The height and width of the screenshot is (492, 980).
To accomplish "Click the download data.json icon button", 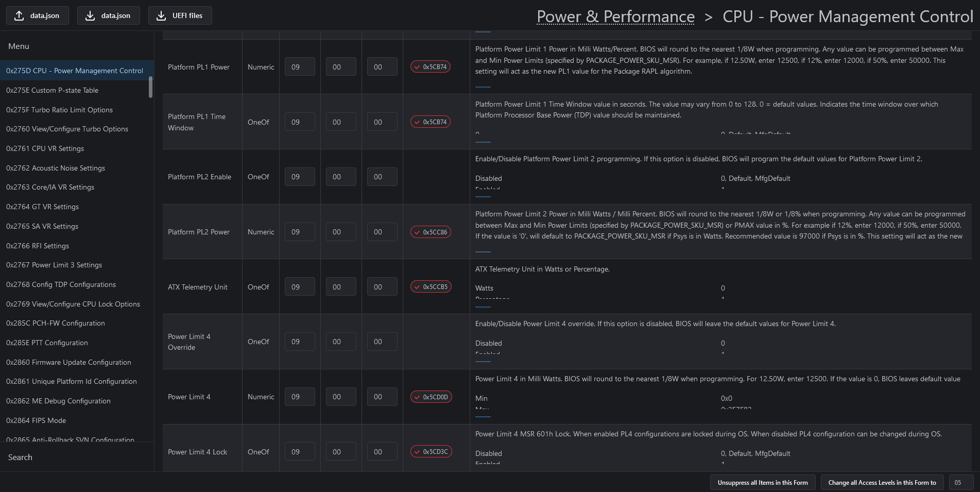I will point(108,15).
